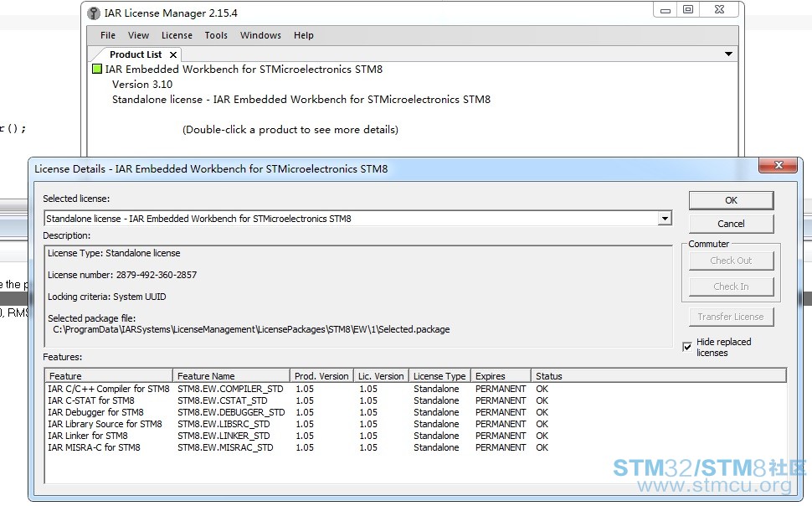
Task: Select the IAR Linker for STM8 row
Action: (x=415, y=436)
